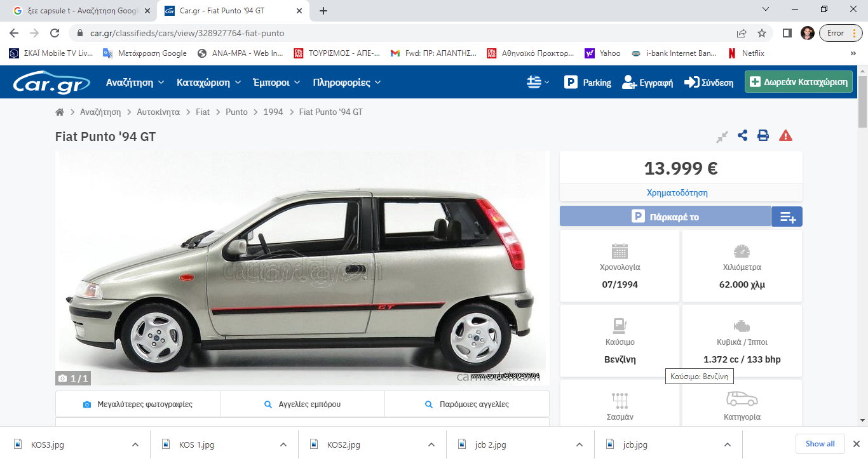
Task: Click Αγγελίες εμπόρου button
Action: pos(302,404)
